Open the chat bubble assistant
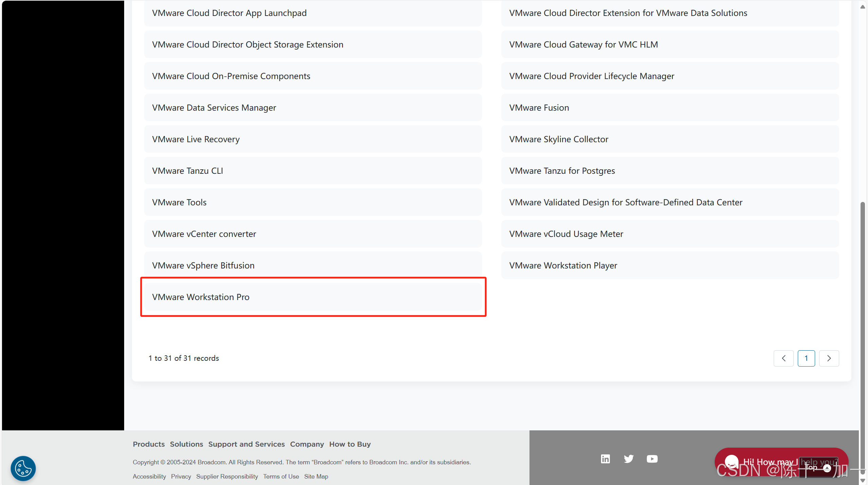 point(732,462)
